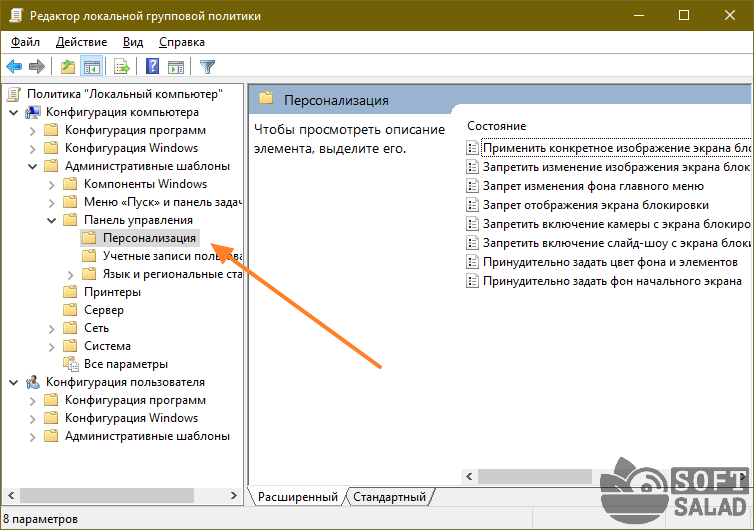
Task: Collapse 'Панель управления' node
Action: click(51, 221)
